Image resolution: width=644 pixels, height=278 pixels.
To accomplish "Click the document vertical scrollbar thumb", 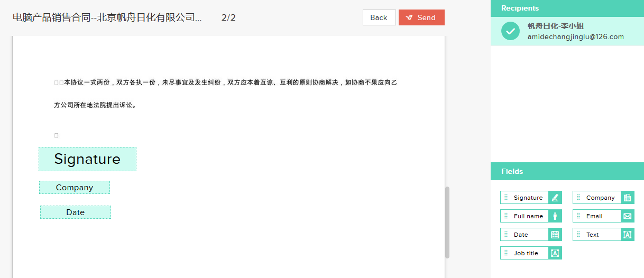I will click(447, 222).
